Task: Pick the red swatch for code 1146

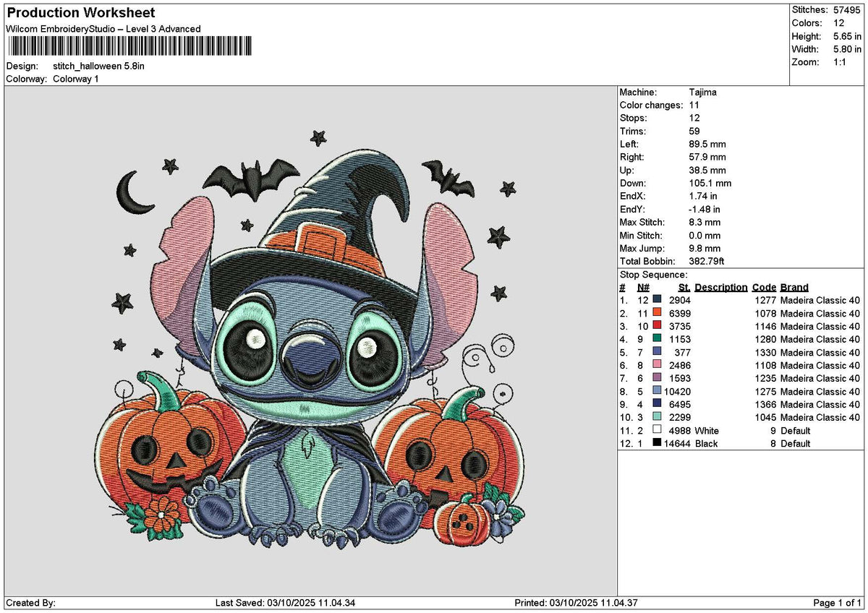Action: point(657,325)
